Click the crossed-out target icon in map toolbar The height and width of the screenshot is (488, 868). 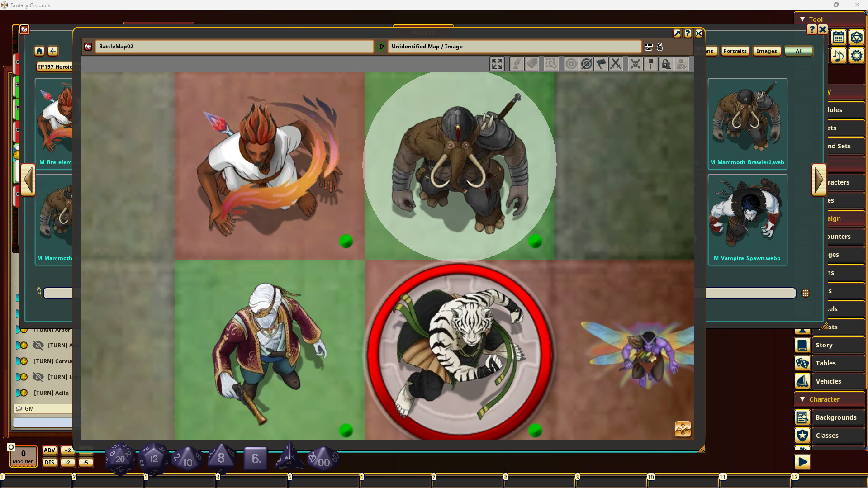click(x=586, y=64)
